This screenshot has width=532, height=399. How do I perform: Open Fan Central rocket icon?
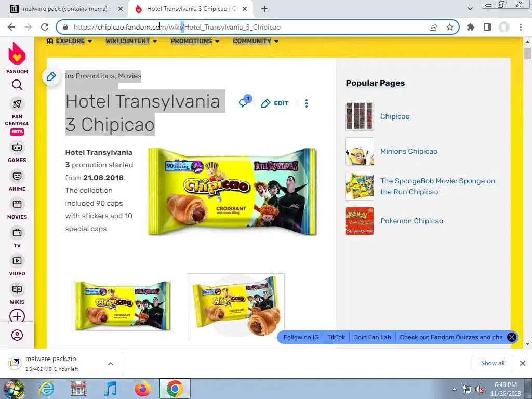point(17,104)
